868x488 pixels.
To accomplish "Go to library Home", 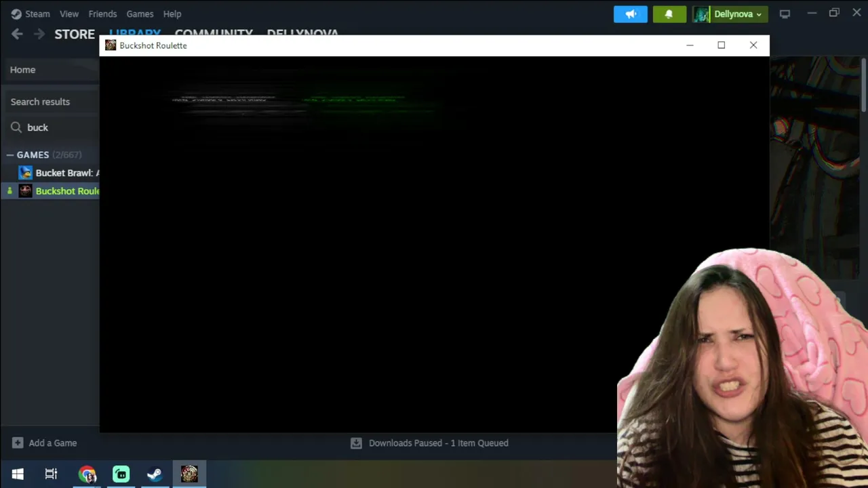I will tap(50, 70).
